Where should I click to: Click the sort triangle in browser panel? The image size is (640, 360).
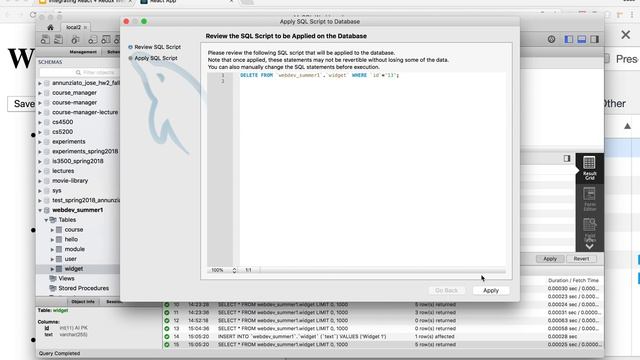(627, 126)
